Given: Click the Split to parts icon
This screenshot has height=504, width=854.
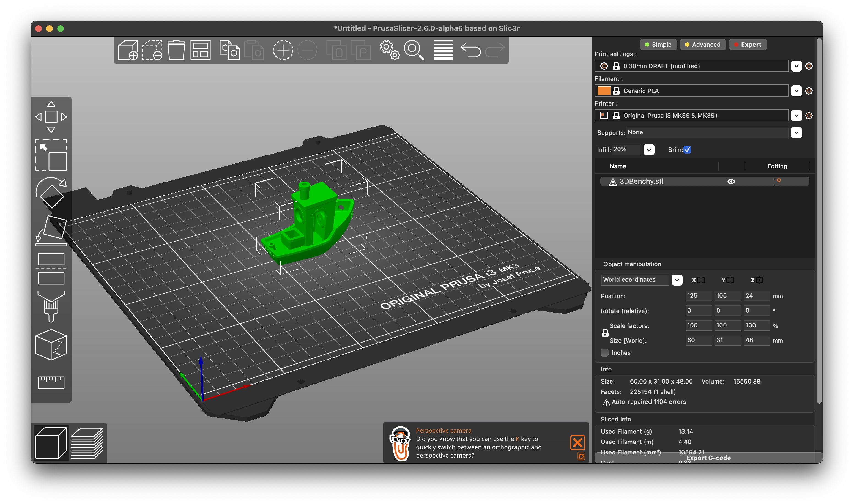Looking at the screenshot, I should coord(360,50).
